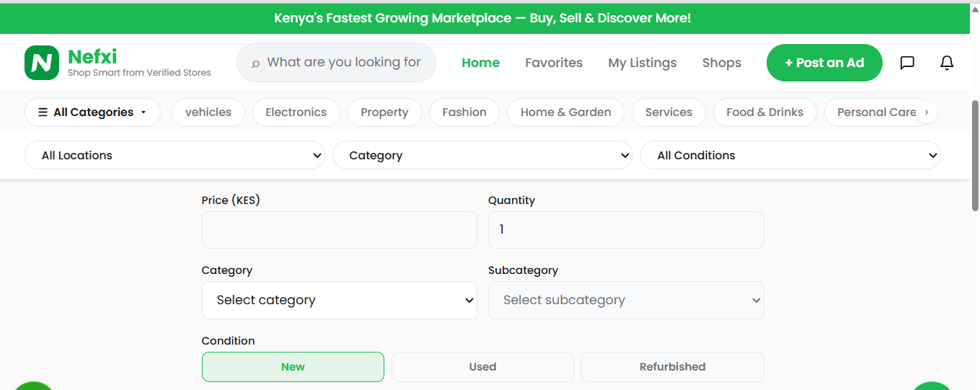980x390 pixels.
Task: Select the Used condition option
Action: click(482, 367)
